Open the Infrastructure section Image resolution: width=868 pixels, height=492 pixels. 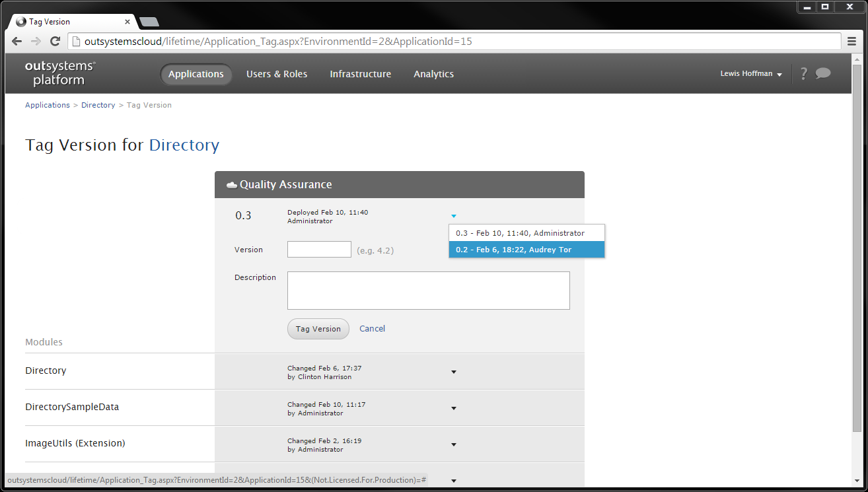coord(361,75)
